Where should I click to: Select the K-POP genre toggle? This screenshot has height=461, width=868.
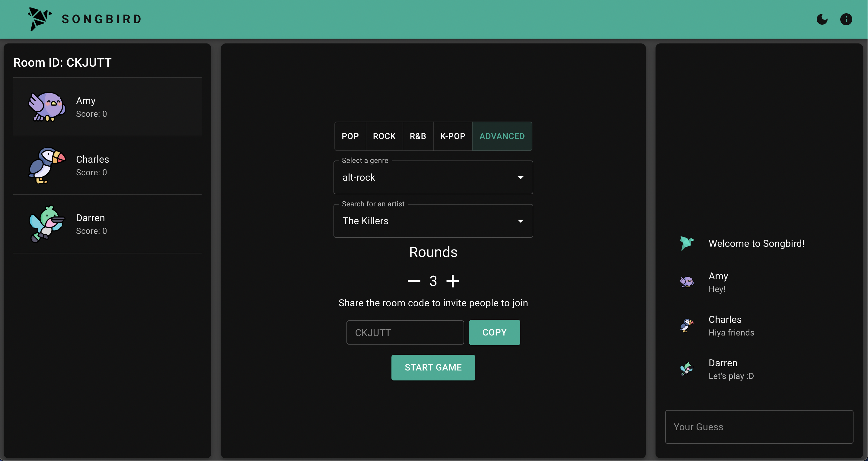452,136
